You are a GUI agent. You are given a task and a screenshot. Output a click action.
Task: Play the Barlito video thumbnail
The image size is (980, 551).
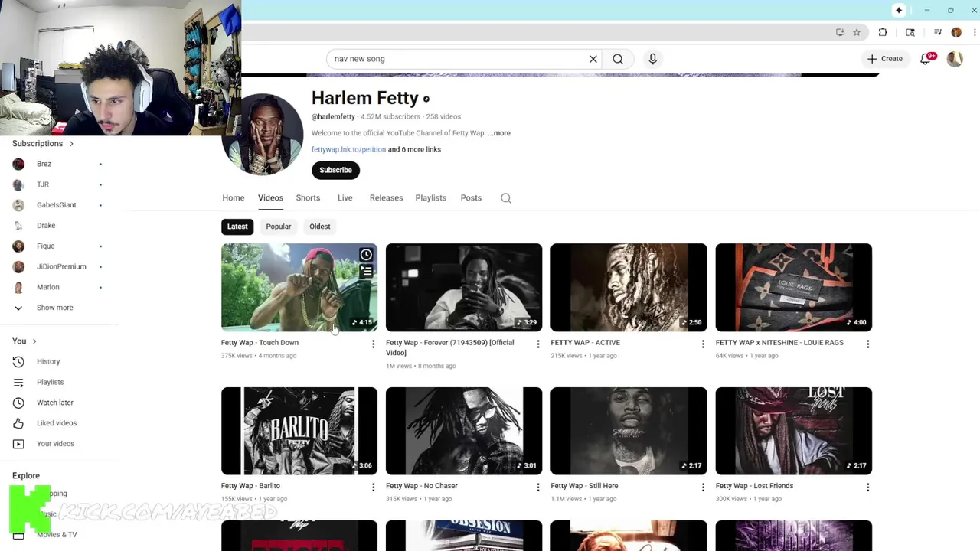tap(299, 431)
